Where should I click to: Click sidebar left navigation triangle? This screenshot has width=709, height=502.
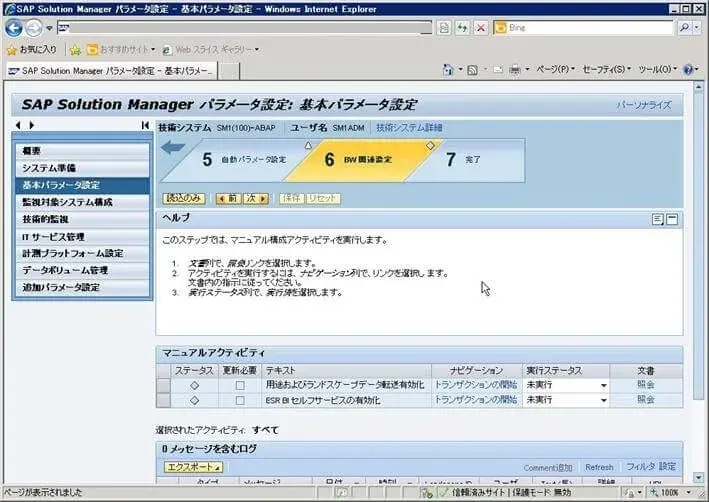pyautogui.click(x=18, y=125)
